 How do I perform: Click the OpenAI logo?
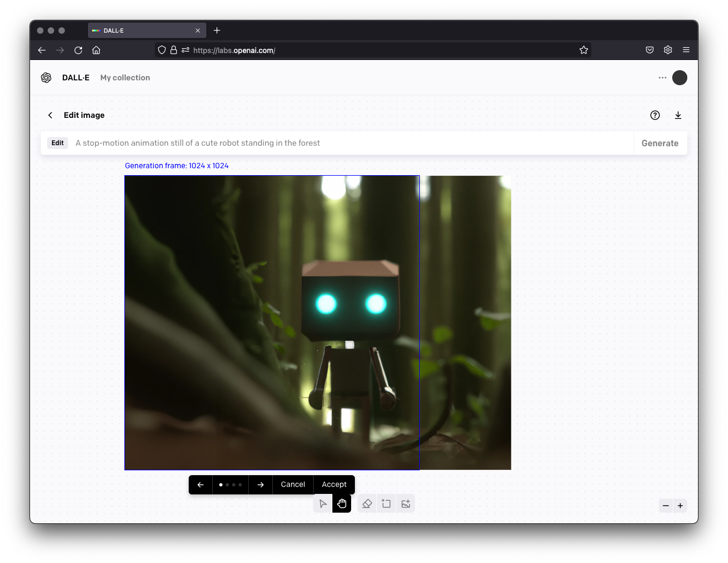click(46, 78)
